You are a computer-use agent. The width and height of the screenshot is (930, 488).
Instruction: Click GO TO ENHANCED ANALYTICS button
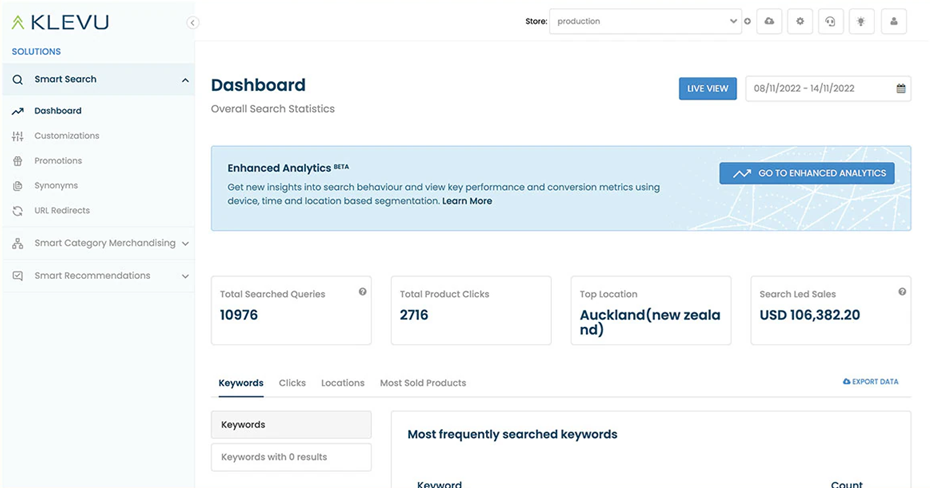[x=807, y=173]
